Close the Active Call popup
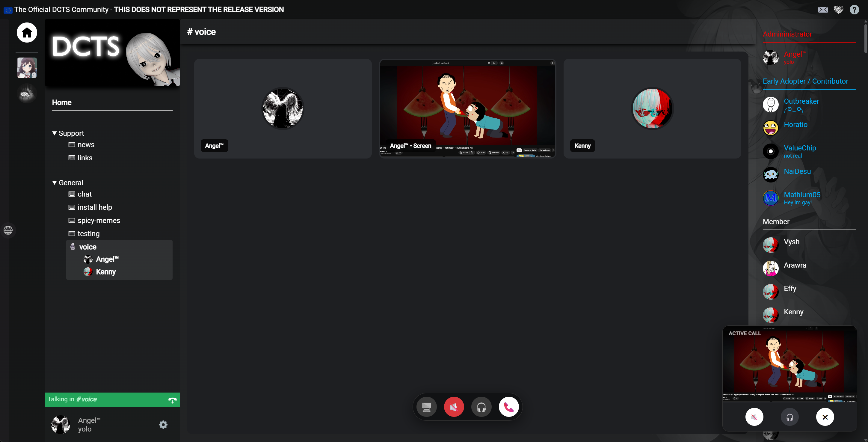Viewport: 868px width, 442px height. pos(825,417)
